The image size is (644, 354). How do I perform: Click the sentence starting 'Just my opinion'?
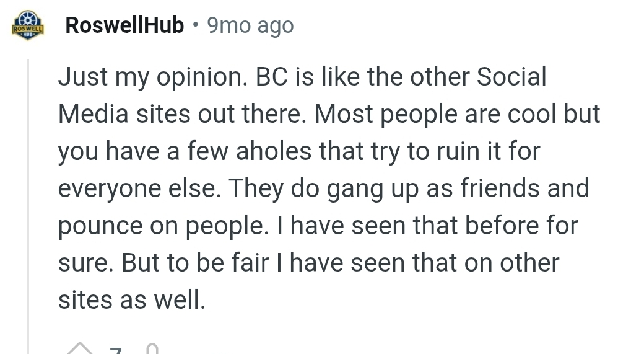coord(153,77)
